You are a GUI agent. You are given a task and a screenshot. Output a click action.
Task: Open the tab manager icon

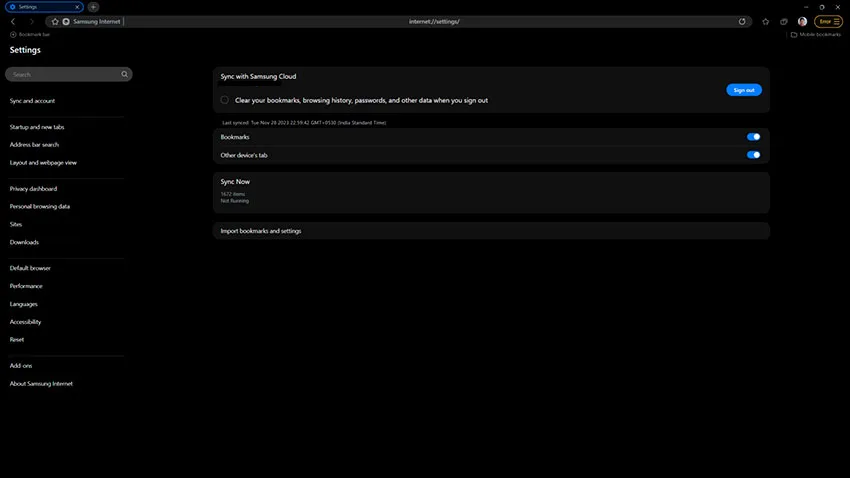click(x=784, y=22)
